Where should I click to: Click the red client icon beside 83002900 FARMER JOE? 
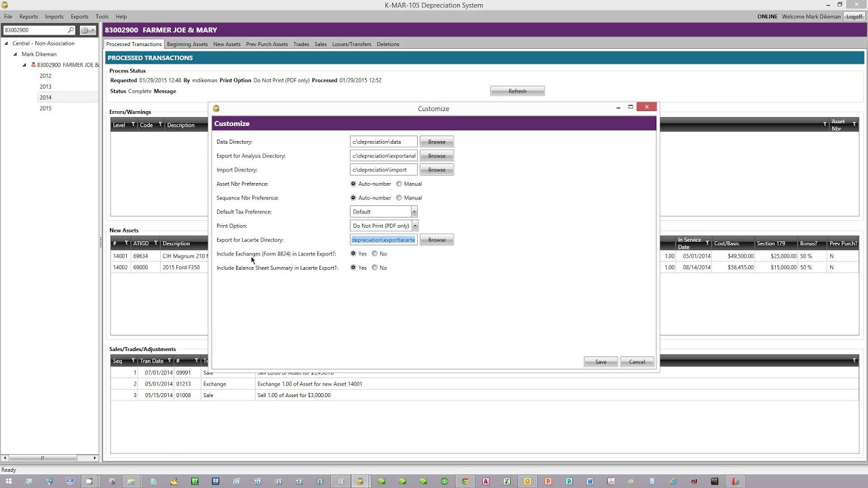[33, 65]
